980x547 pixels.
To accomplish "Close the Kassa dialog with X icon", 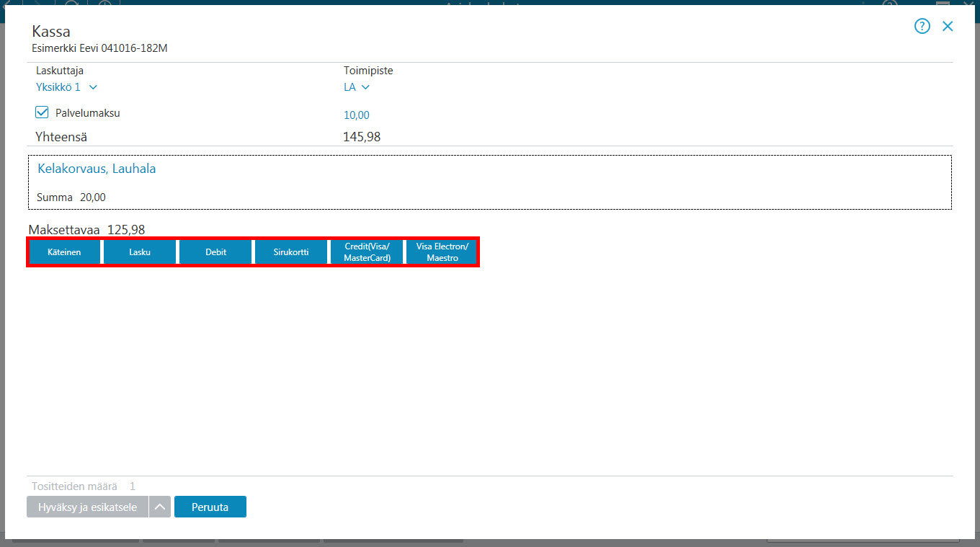I will click(948, 27).
